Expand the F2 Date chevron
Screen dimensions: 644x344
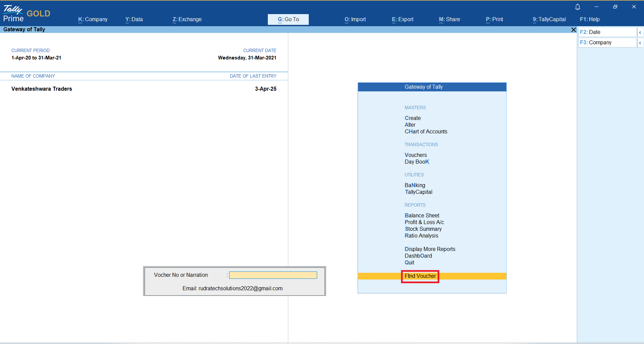click(x=640, y=32)
